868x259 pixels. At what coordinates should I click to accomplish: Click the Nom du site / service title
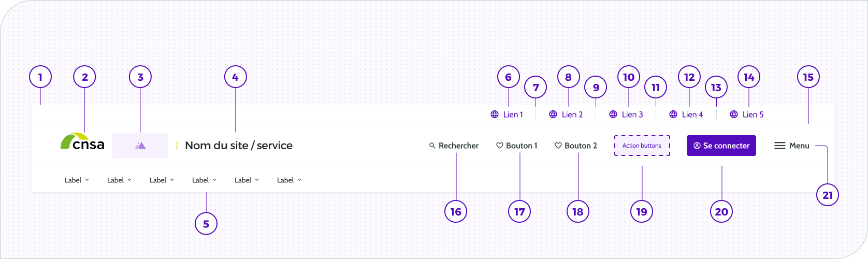point(239,146)
